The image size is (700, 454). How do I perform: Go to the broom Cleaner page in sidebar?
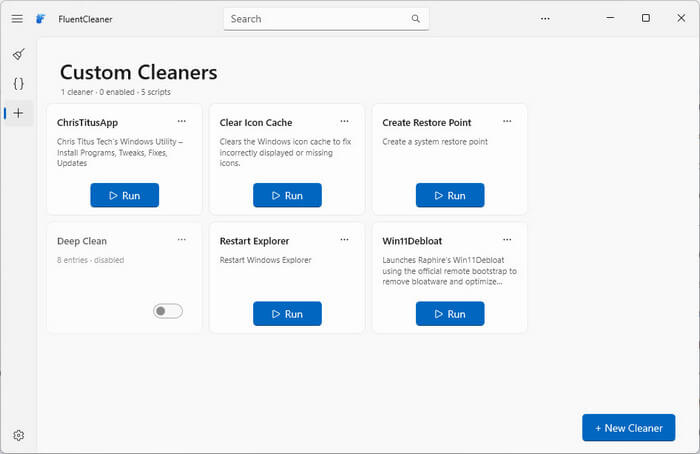pos(18,54)
